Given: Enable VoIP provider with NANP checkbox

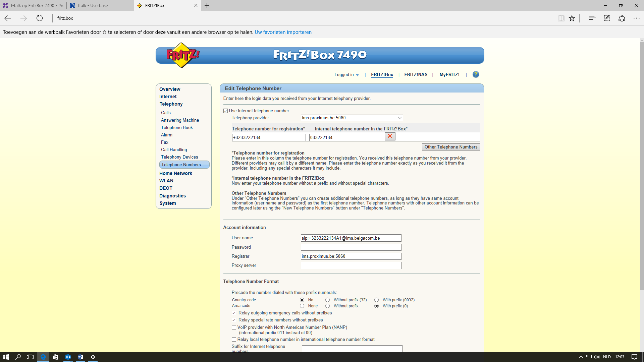Looking at the screenshot, I should (234, 327).
